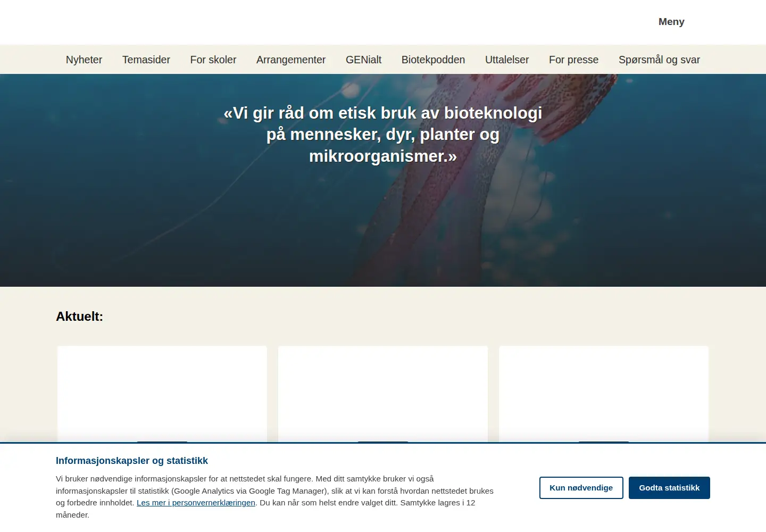Select For skoler in navigation

[x=213, y=60]
